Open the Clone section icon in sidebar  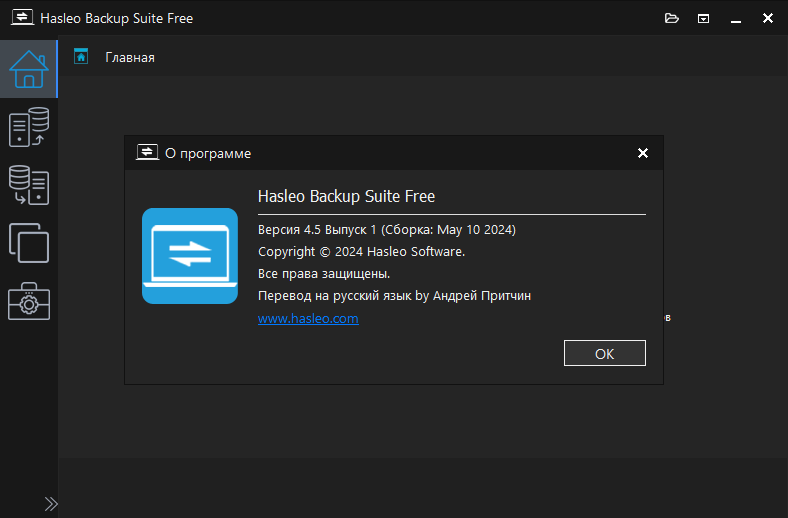29,243
